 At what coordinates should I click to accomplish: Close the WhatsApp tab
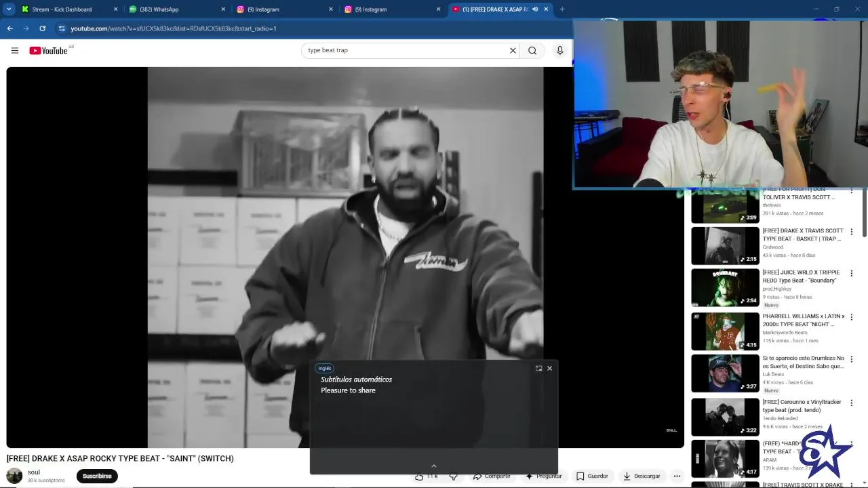[223, 9]
